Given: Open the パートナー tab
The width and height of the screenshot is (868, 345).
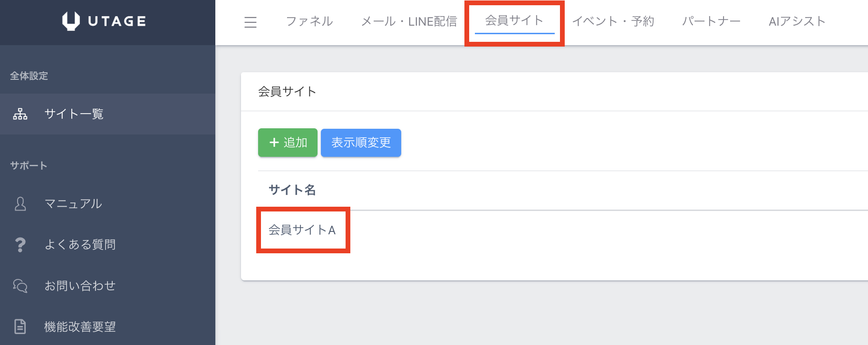Looking at the screenshot, I should pos(711,21).
